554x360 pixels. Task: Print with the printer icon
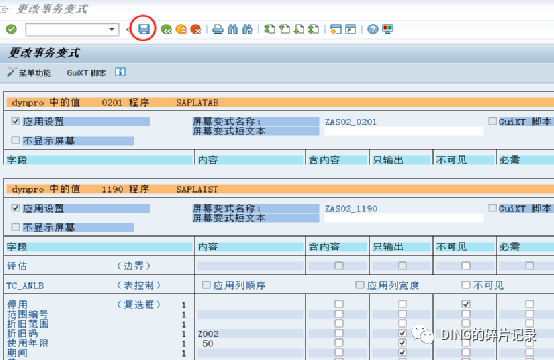click(x=218, y=29)
